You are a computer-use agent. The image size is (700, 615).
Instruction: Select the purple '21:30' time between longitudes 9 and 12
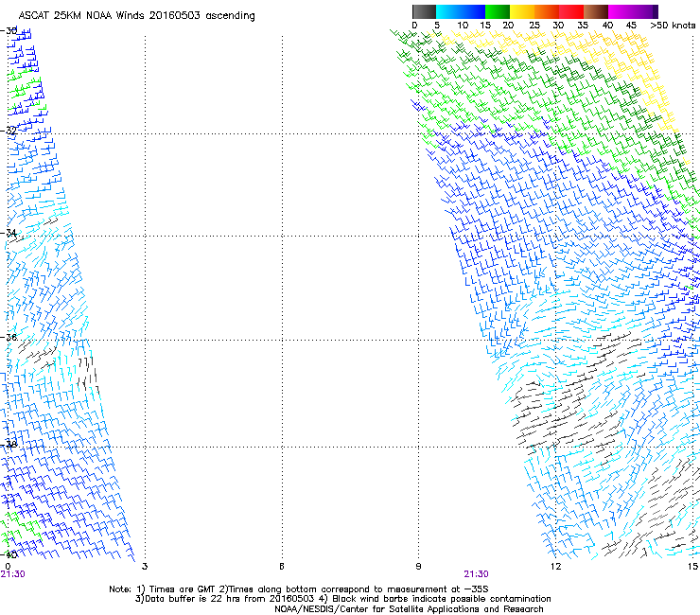click(477, 574)
